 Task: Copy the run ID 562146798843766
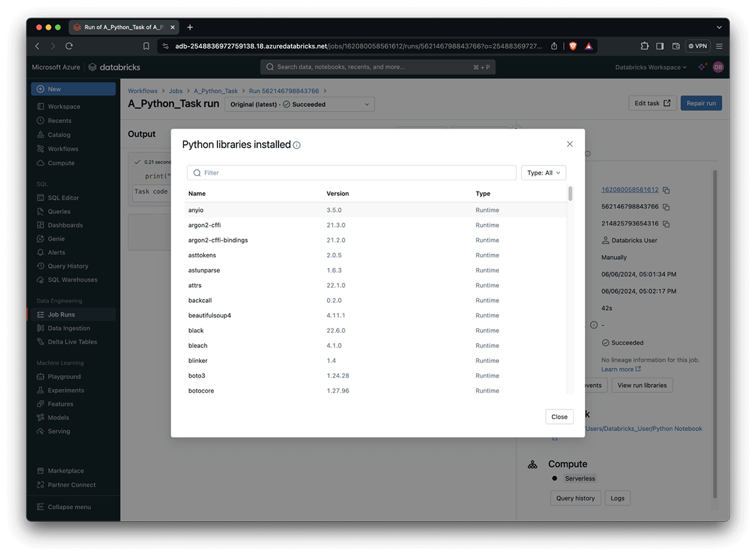666,207
